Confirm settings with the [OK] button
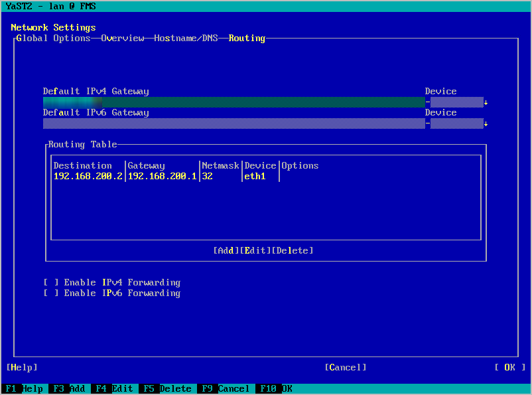Image resolution: width=532 pixels, height=395 pixels. [x=509, y=368]
